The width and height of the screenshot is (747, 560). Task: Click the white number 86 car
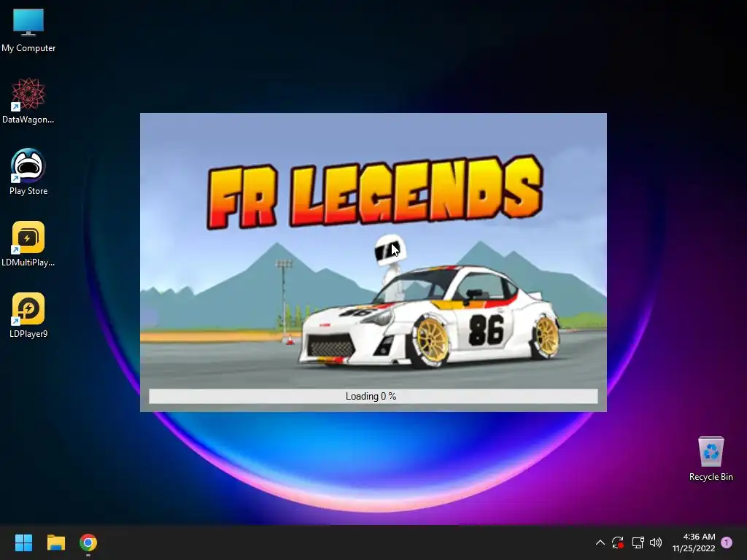[x=430, y=316]
